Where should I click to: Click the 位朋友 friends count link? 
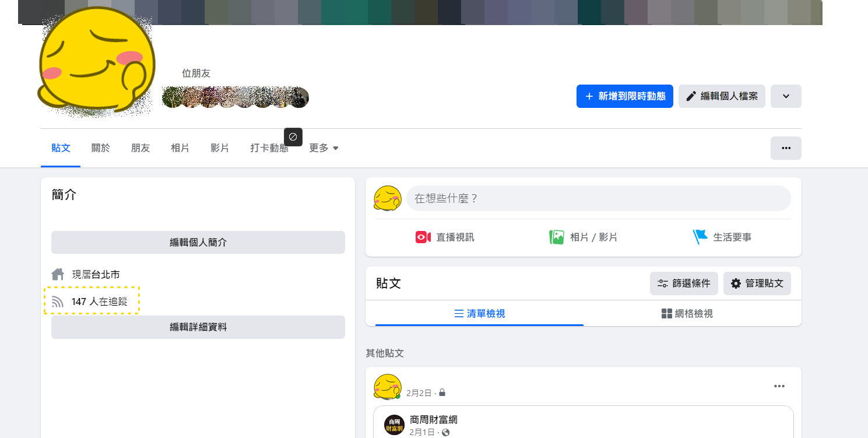click(x=196, y=73)
